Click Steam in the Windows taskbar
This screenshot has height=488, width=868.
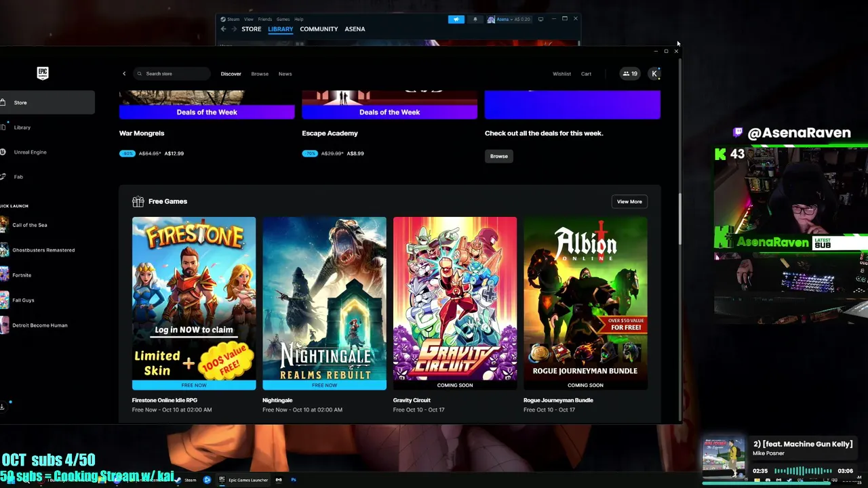coord(187,480)
